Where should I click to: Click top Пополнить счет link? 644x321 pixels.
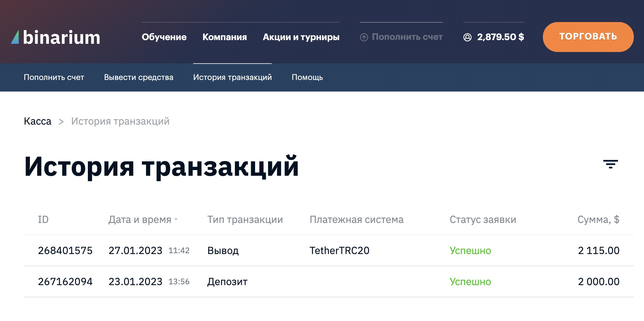coord(407,37)
